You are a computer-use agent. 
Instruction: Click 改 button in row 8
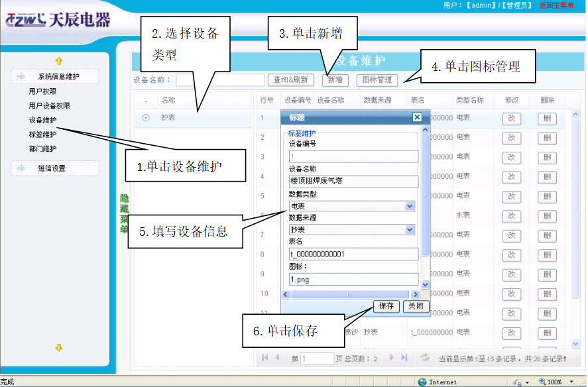512,255
